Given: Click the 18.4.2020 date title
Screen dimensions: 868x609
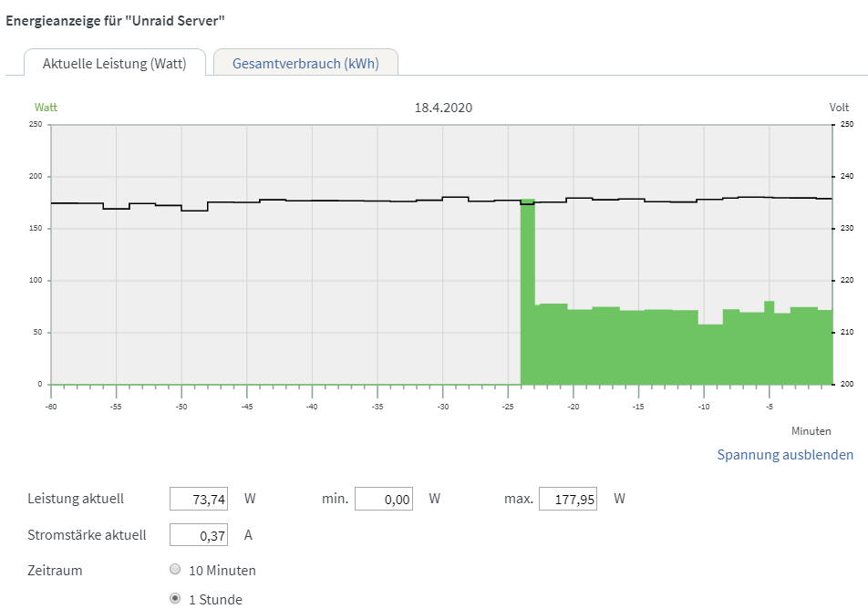Looking at the screenshot, I should click(443, 108).
